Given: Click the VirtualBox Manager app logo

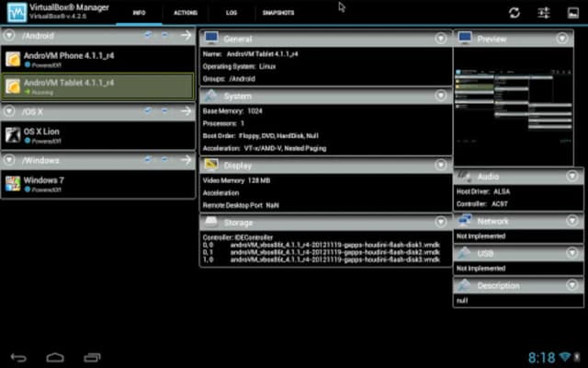Looking at the screenshot, I should (17, 12).
